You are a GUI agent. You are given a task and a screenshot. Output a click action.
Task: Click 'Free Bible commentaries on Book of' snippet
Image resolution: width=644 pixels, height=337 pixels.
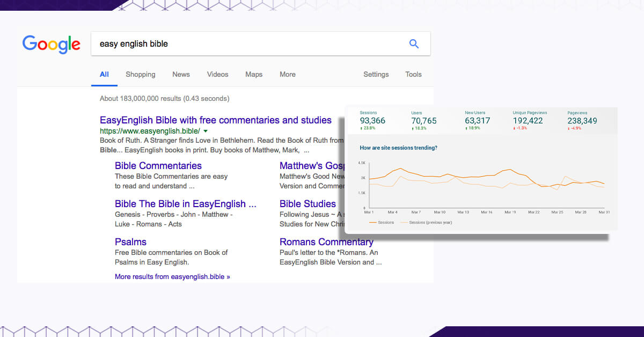(x=171, y=253)
